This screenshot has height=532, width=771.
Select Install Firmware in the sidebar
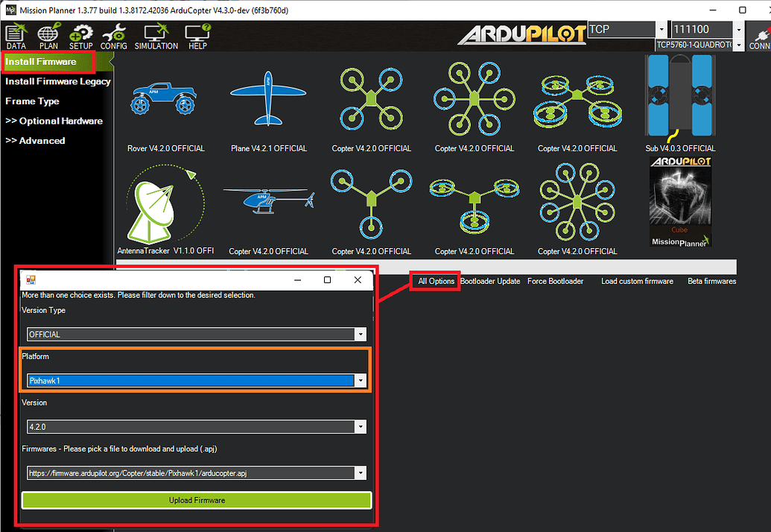pos(41,61)
